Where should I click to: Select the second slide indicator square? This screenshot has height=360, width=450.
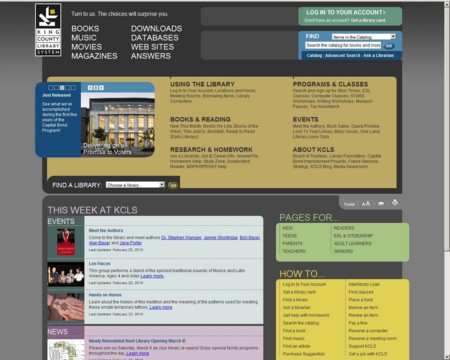(x=56, y=88)
